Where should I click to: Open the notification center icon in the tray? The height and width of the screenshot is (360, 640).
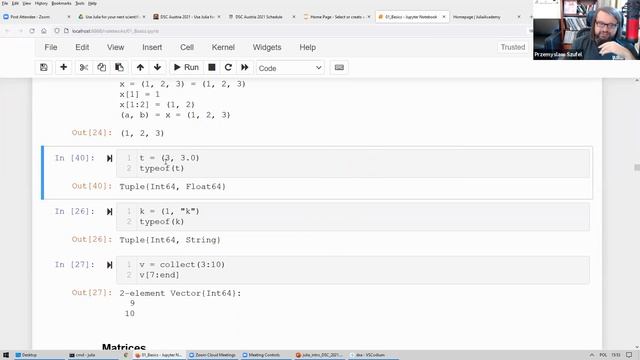(629, 355)
